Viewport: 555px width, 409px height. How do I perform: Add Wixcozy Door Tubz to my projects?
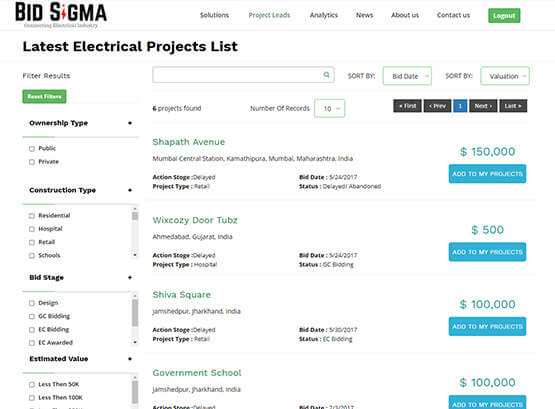click(487, 252)
